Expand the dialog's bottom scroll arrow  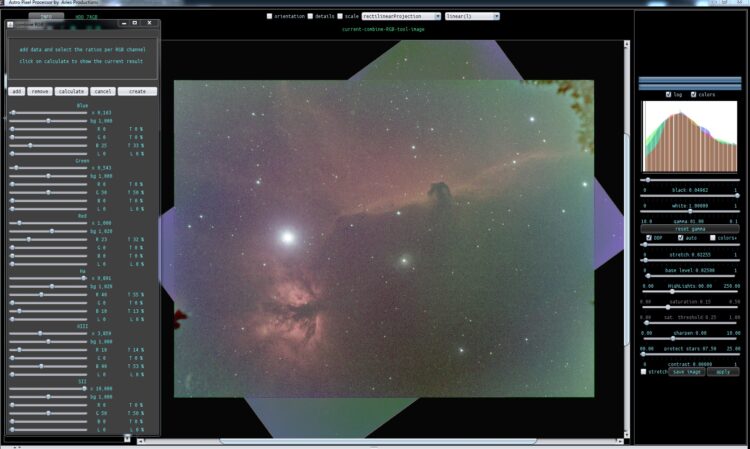coord(127,438)
